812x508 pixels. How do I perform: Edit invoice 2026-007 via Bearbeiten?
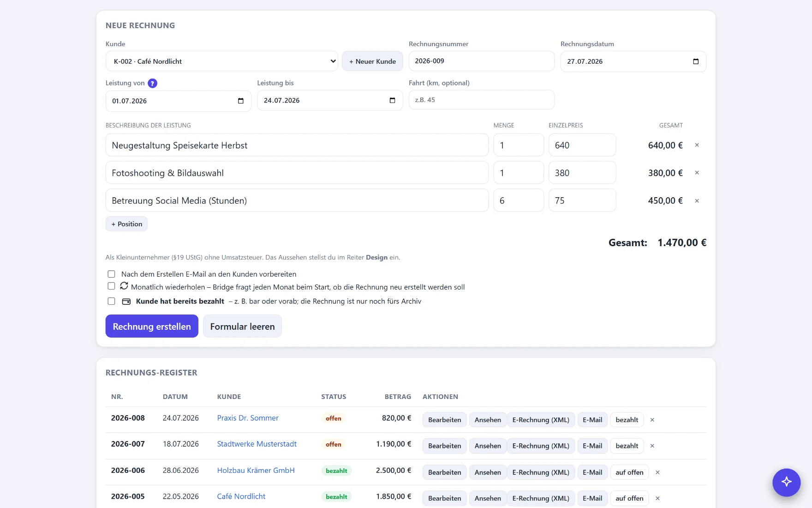coord(445,446)
